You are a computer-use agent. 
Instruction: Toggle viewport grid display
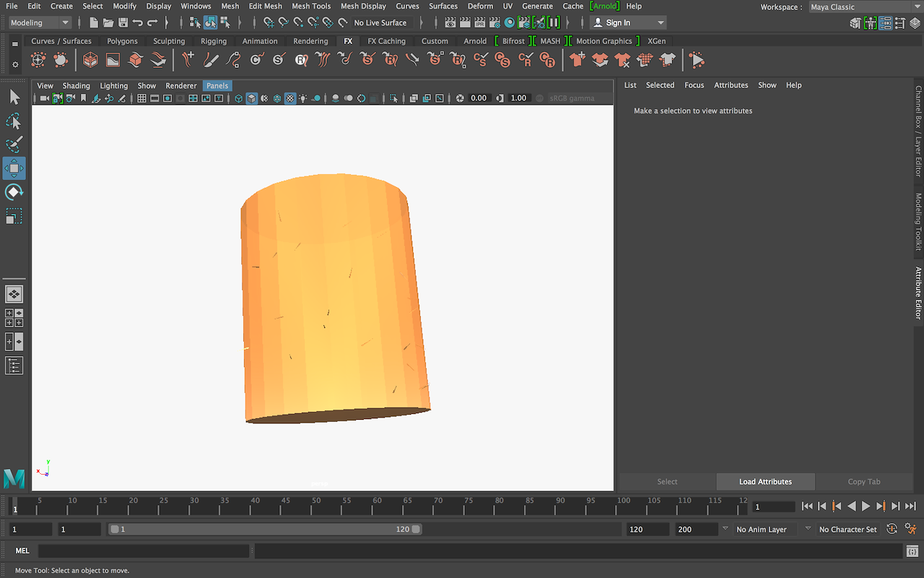tap(142, 98)
